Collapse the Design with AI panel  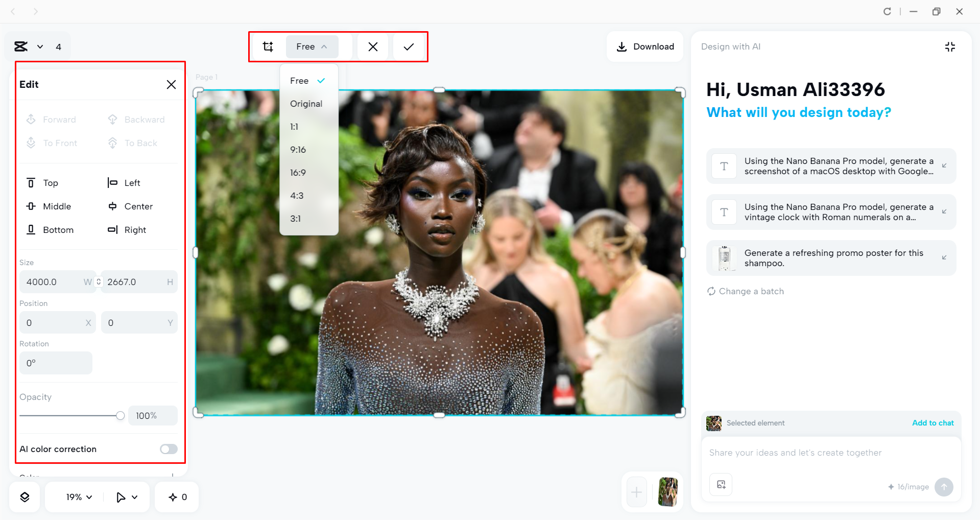950,47
